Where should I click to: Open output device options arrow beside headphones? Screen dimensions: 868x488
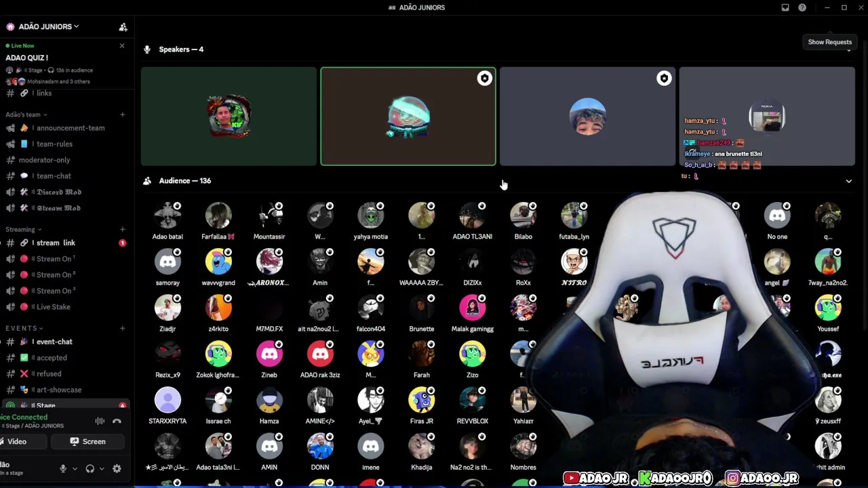102,468
